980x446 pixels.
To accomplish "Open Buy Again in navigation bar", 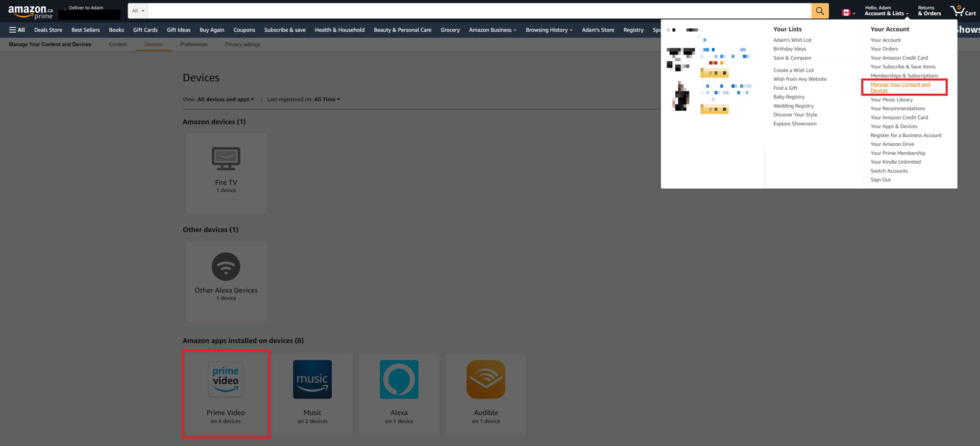I will tap(212, 30).
